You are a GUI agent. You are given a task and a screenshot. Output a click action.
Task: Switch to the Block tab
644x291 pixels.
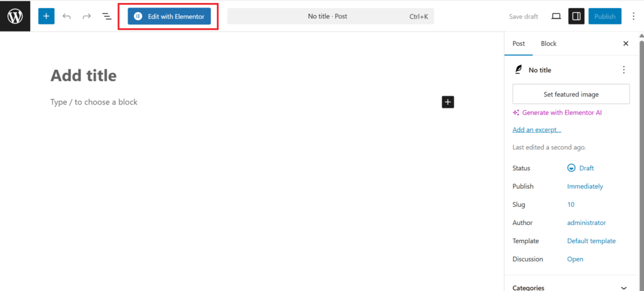coord(548,43)
